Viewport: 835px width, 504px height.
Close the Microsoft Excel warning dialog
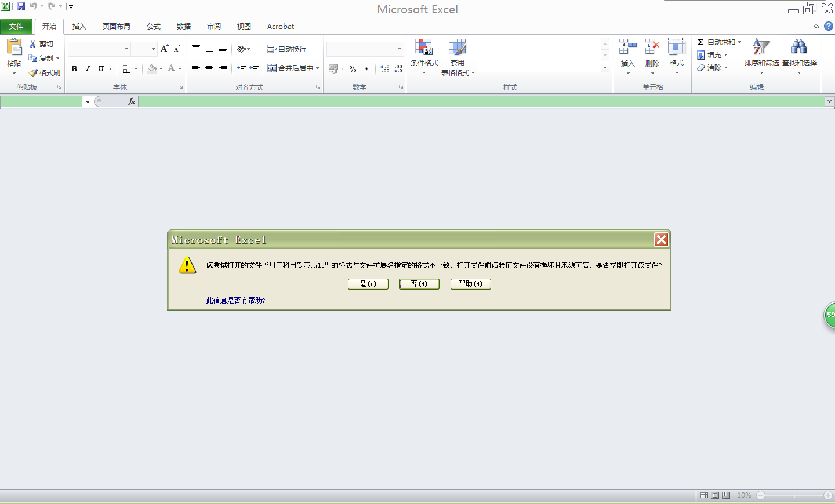click(661, 240)
